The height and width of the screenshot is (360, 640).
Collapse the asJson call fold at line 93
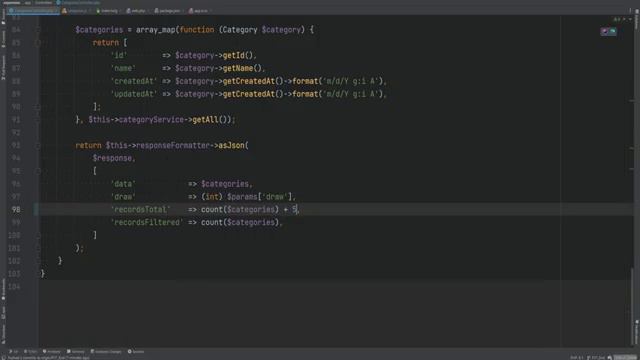click(x=37, y=145)
